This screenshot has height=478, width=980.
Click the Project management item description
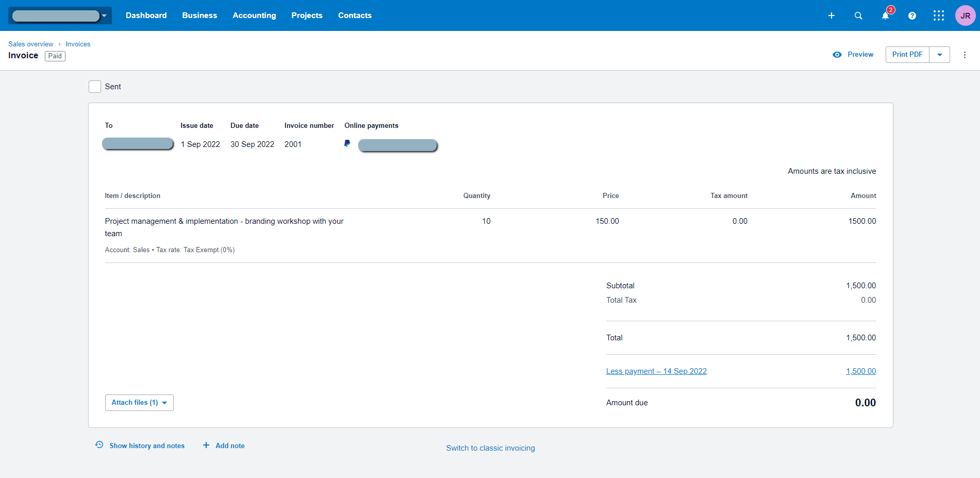[224, 227]
